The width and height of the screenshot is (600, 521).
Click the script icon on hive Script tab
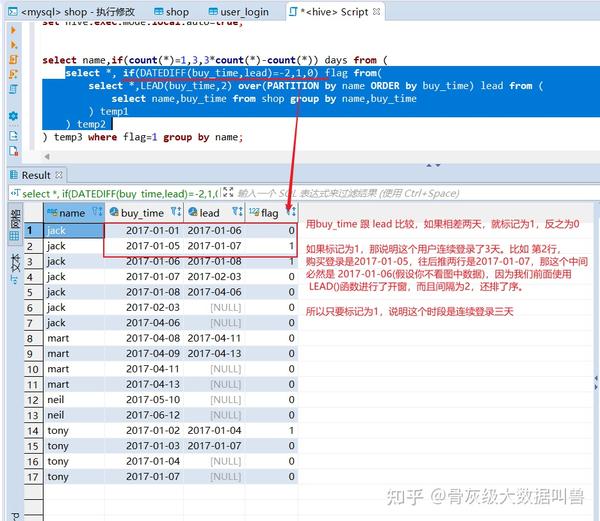coord(293,12)
